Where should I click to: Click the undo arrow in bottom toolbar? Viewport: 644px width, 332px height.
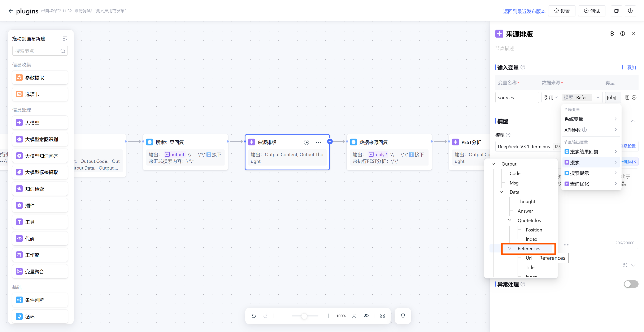[253, 316]
